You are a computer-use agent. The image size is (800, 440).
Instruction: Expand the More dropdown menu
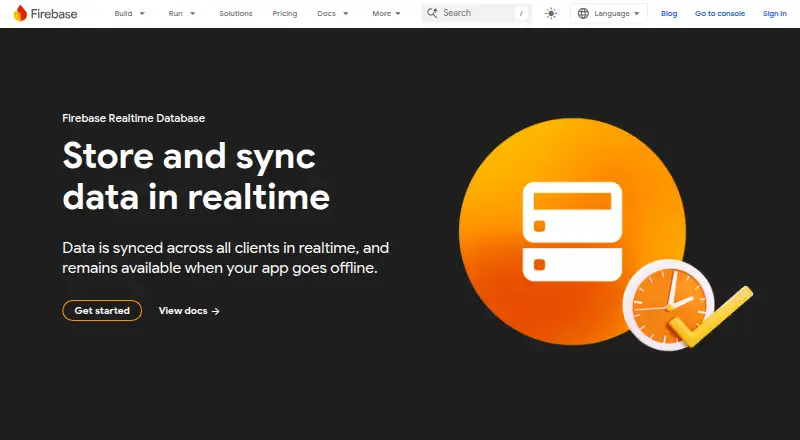tap(386, 14)
